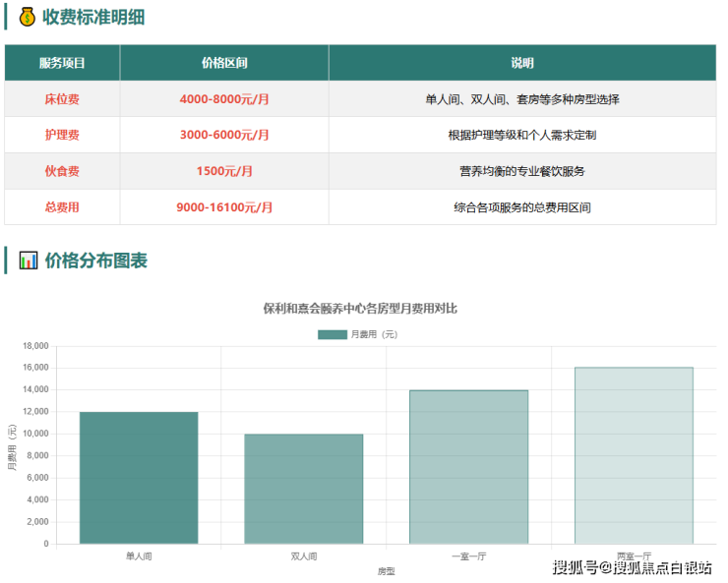Screen dimensions: 728x583
Task: Select the 一室一厅 chart bar
Action: [468, 467]
